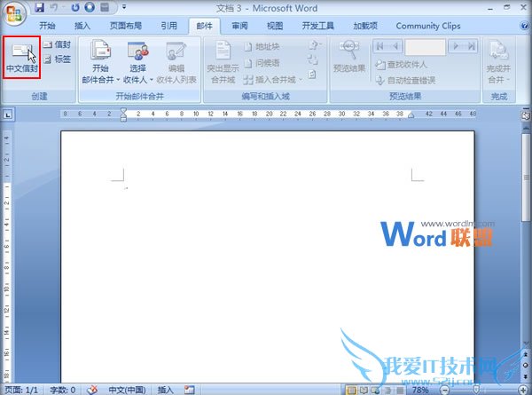The image size is (532, 395).
Task: Click the proofing errors status icon
Action: coord(92,390)
